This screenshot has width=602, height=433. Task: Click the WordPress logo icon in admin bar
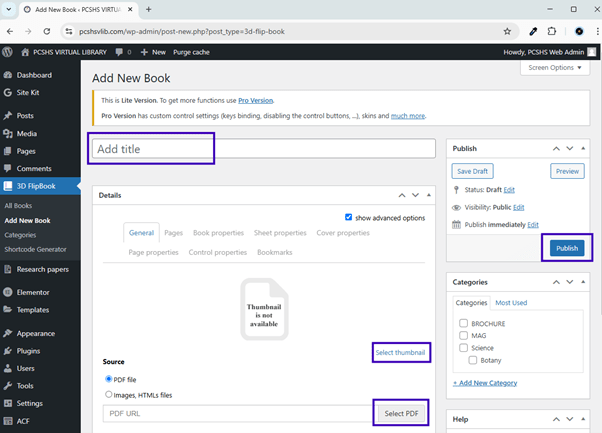[7, 52]
